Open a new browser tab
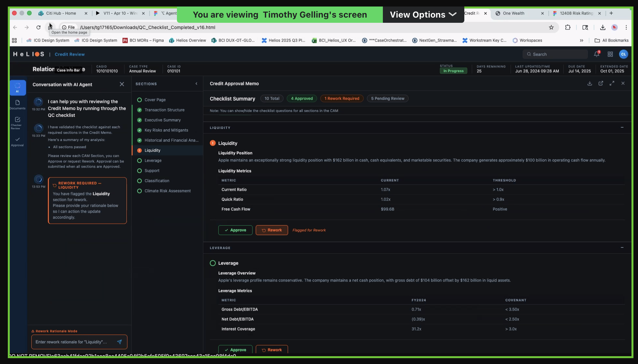Viewport: 638px width, 364px height. click(x=611, y=13)
